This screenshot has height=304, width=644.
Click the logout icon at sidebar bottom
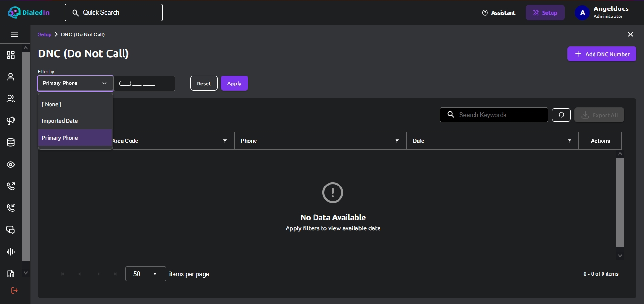point(15,290)
